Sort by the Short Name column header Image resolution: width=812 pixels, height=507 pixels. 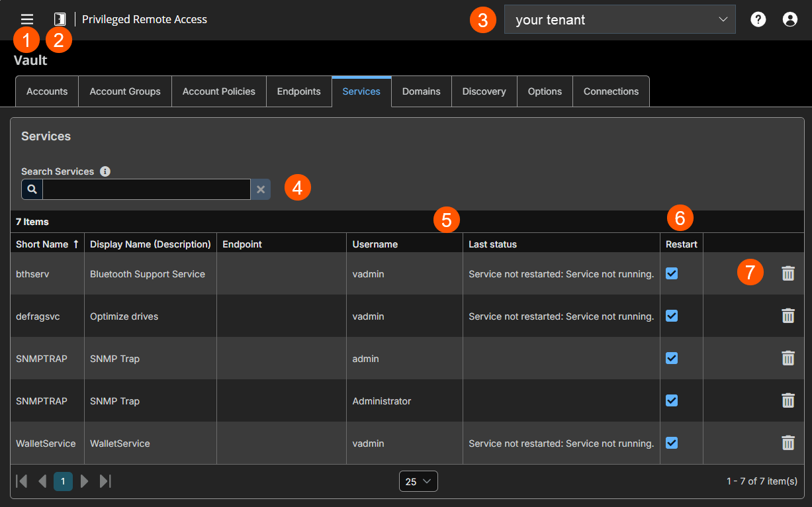tap(42, 244)
